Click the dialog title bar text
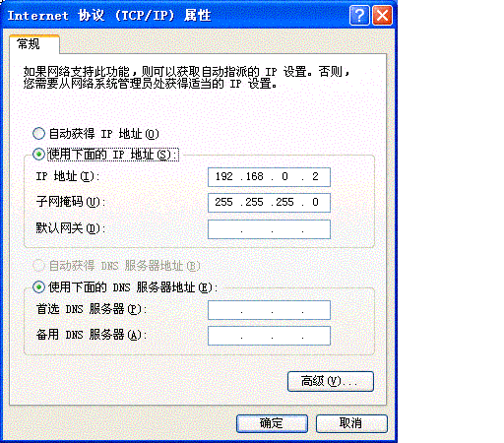 (109, 15)
